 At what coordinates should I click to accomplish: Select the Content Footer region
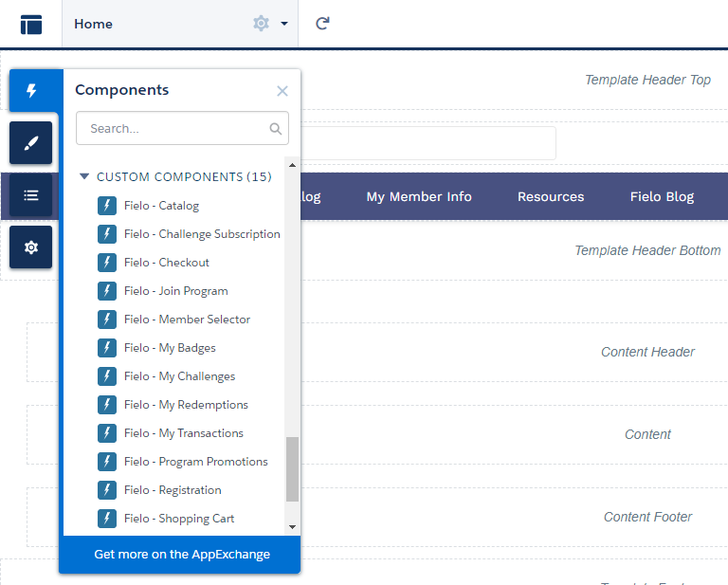[x=647, y=517]
